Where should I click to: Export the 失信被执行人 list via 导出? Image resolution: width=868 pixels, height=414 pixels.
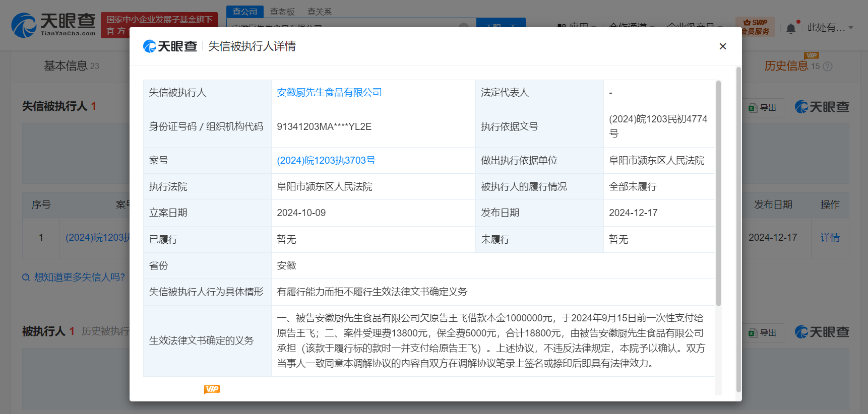tap(763, 108)
